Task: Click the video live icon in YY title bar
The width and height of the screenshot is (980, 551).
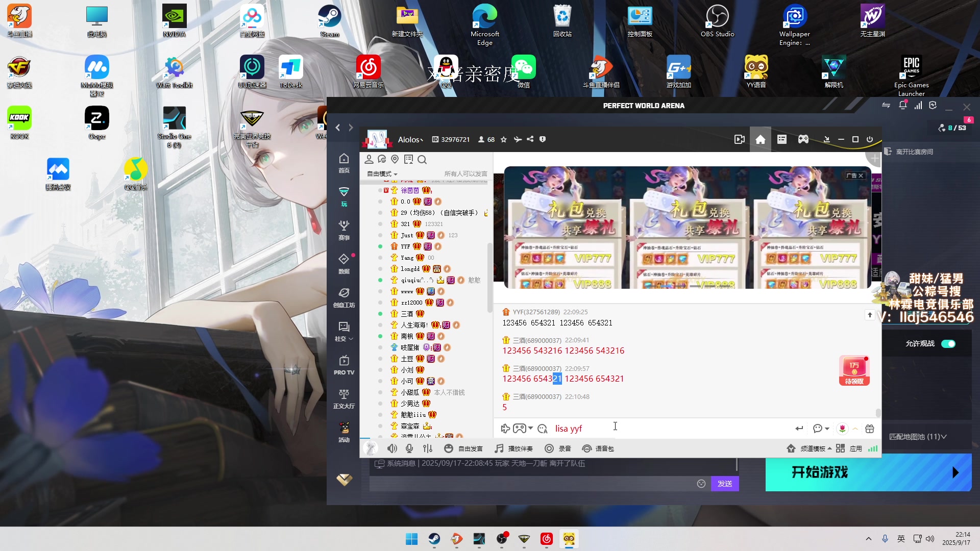Action: click(739, 140)
